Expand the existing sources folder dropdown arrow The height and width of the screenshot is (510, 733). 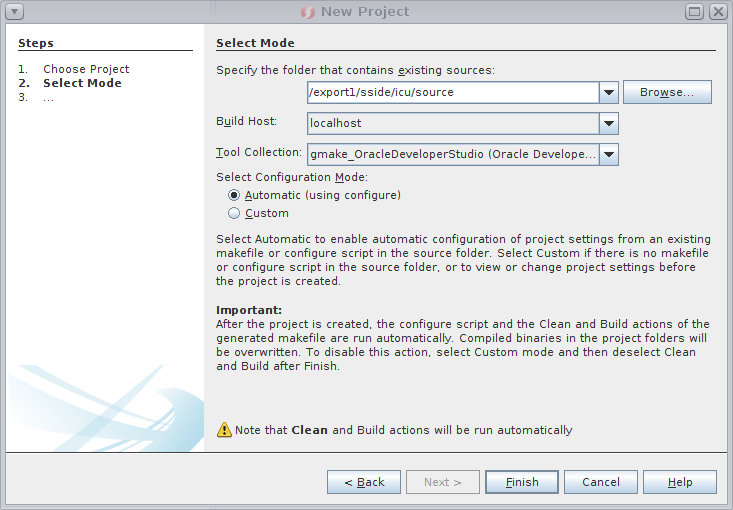point(609,93)
